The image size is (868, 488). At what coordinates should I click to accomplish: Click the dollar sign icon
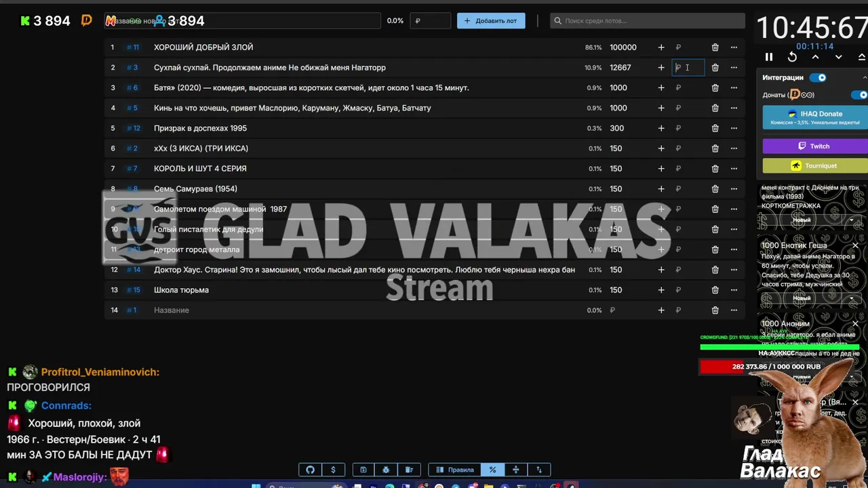coord(333,470)
